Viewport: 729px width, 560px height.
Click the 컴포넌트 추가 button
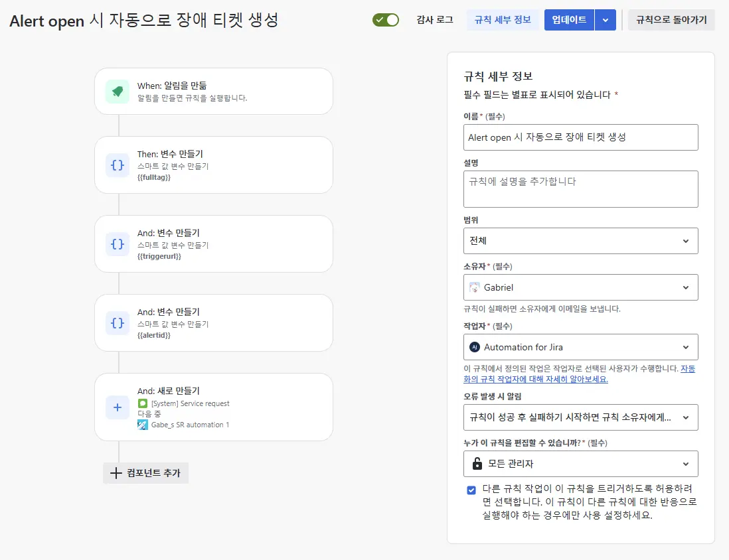point(146,473)
